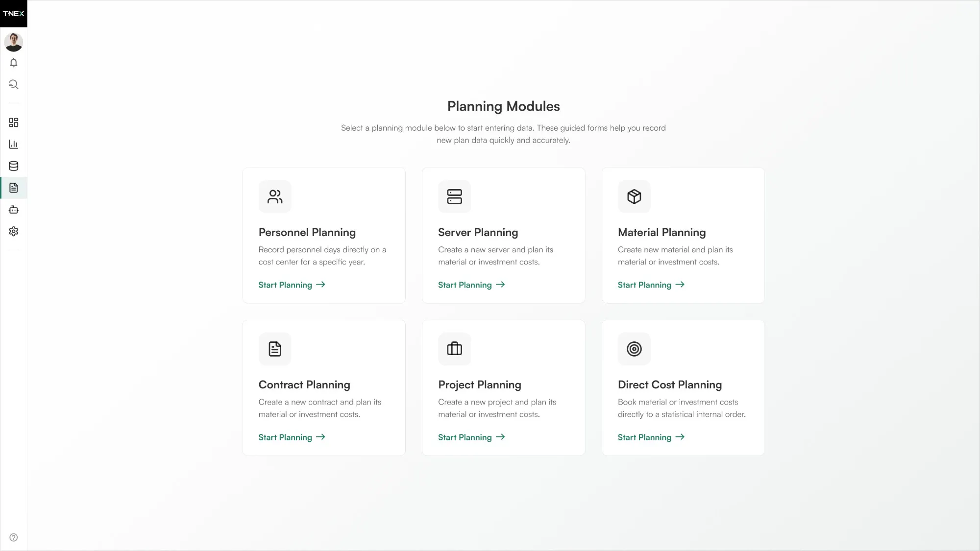Viewport: 980px width, 551px height.
Task: Start Planning under Personnel Planning
Action: click(292, 285)
